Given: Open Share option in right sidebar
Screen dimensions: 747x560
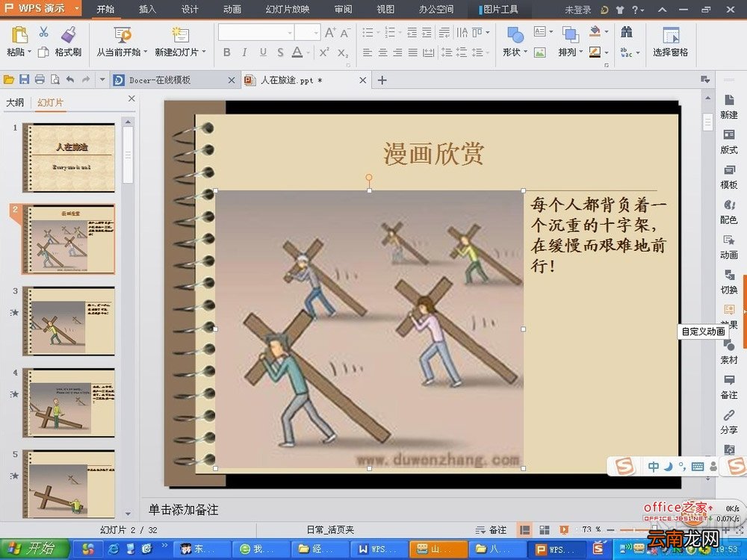Looking at the screenshot, I should coord(728,422).
